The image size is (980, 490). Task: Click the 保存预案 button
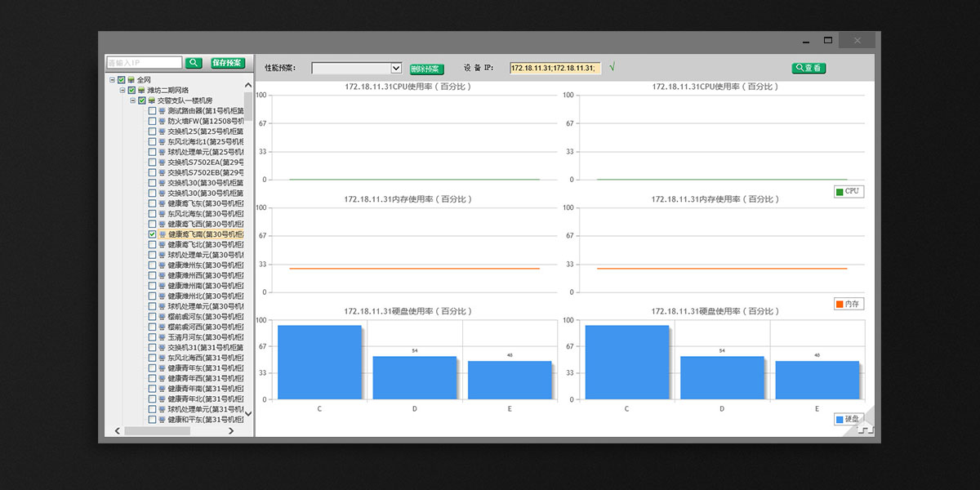pos(226,63)
